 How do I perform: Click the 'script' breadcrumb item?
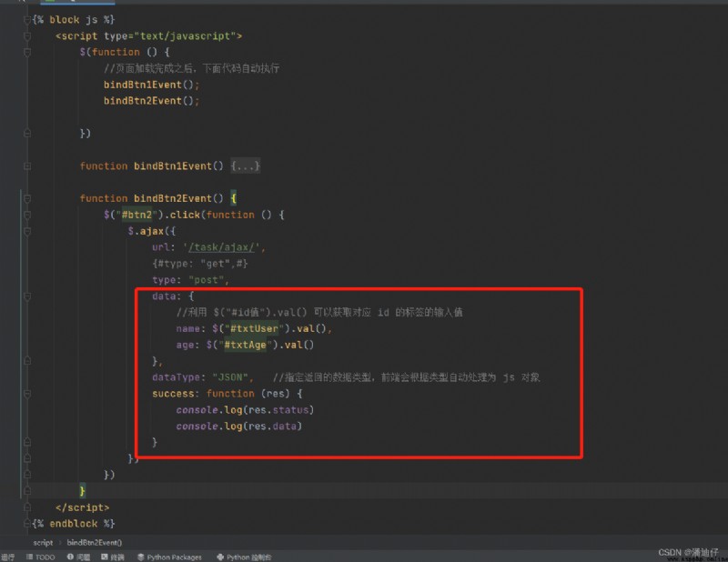tap(43, 542)
